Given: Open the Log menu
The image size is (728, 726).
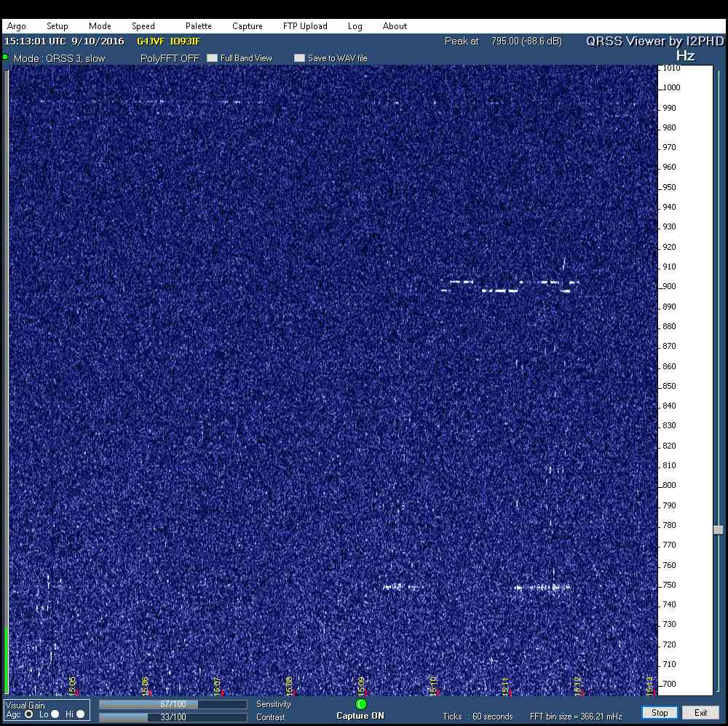Looking at the screenshot, I should (355, 26).
